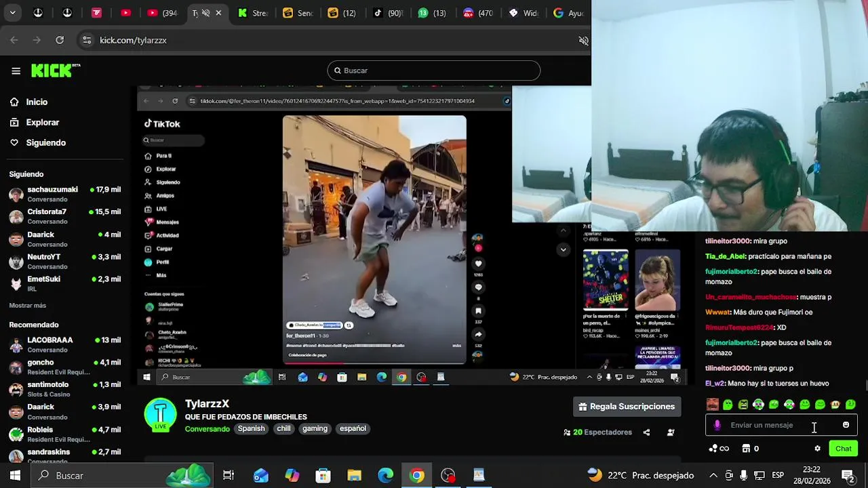Open Siguiendo in the Kick sidebar
The image size is (868, 488).
(x=45, y=143)
